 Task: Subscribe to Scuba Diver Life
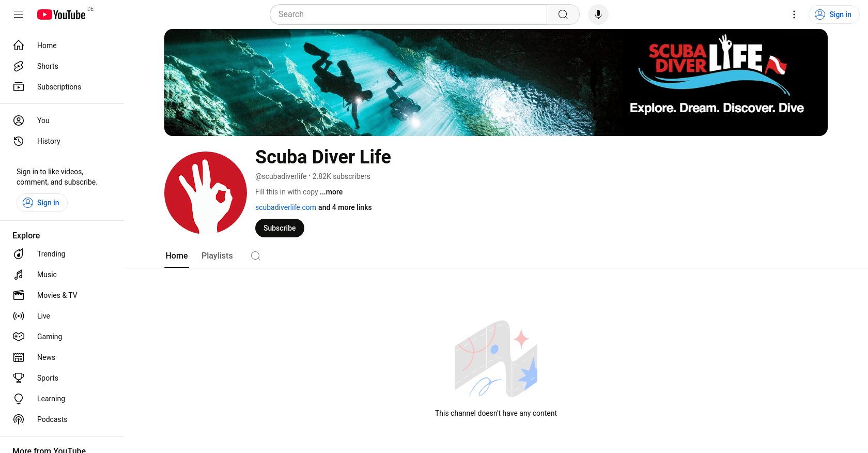point(280,228)
